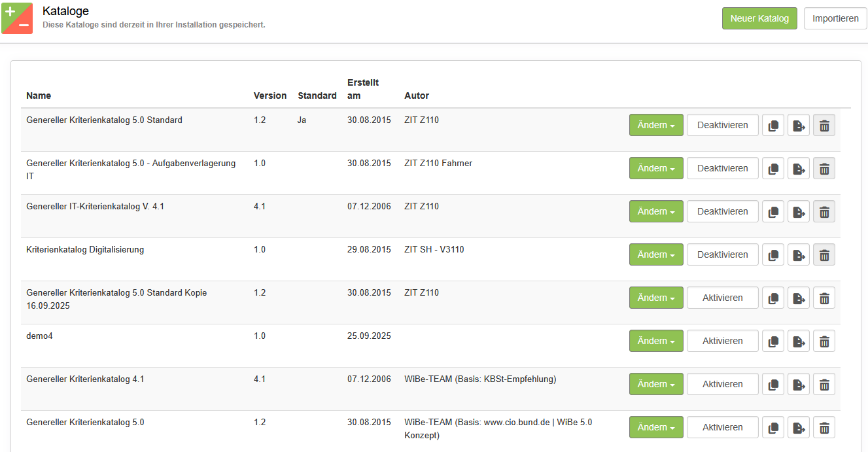This screenshot has height=452, width=868.
Task: Click the Name column header
Action: tap(39, 96)
